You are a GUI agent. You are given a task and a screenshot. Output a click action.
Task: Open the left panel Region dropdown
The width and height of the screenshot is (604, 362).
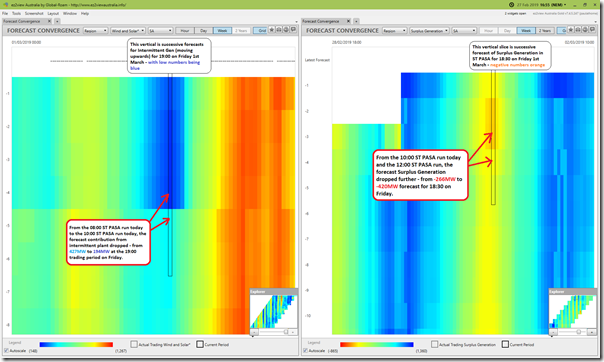(96, 30)
